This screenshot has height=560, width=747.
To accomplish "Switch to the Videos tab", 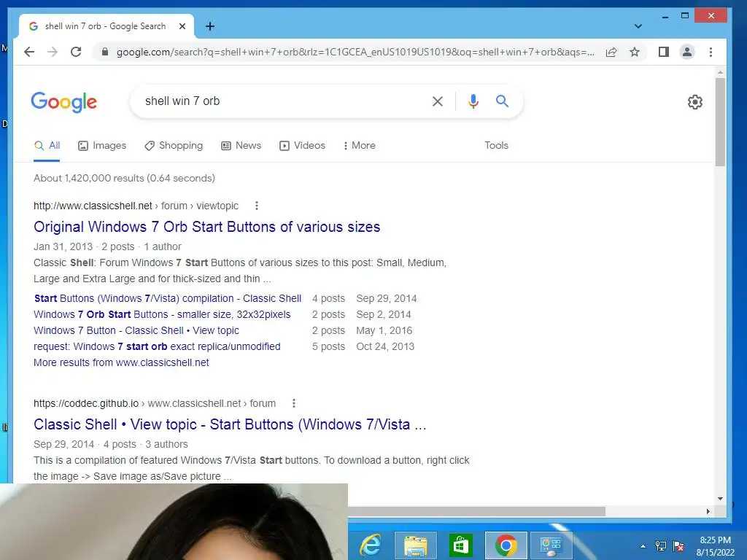I will click(302, 146).
